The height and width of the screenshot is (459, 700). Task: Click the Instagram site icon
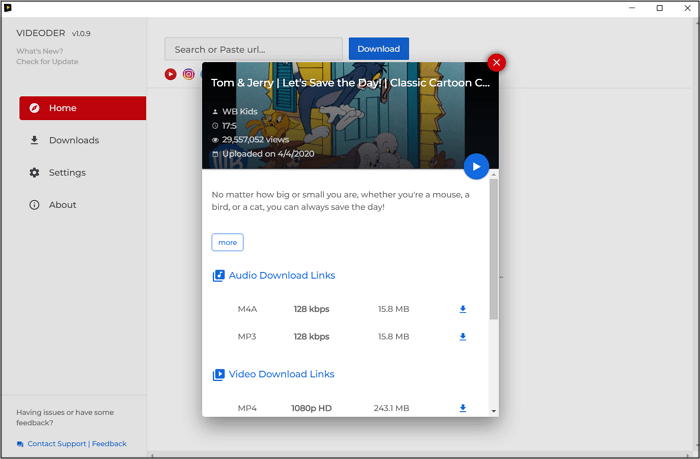tap(189, 74)
